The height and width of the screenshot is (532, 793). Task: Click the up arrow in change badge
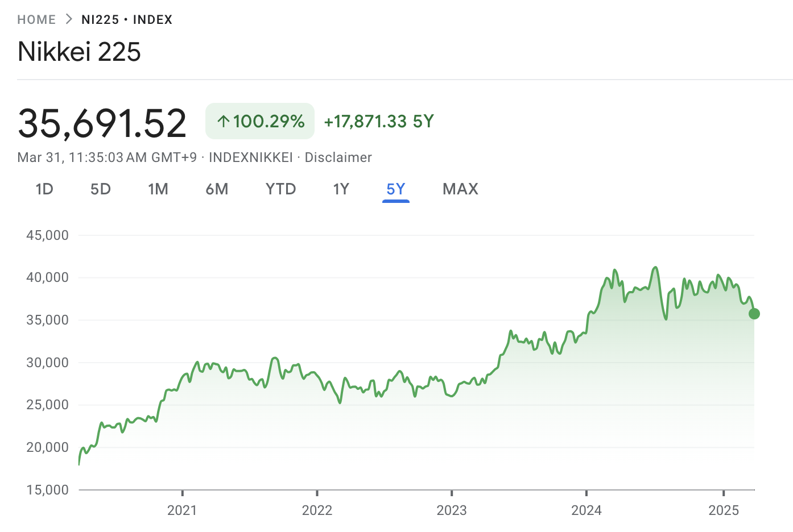(x=224, y=121)
